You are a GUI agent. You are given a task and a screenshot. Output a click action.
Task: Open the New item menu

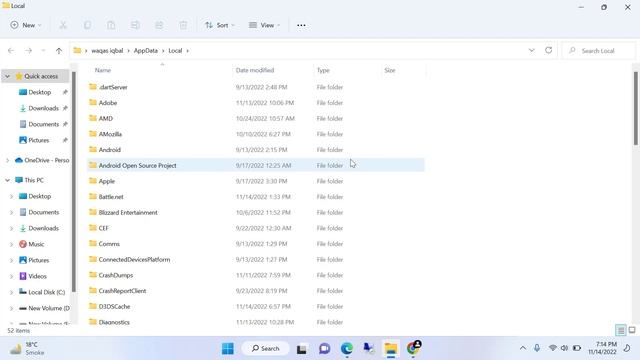click(x=26, y=25)
